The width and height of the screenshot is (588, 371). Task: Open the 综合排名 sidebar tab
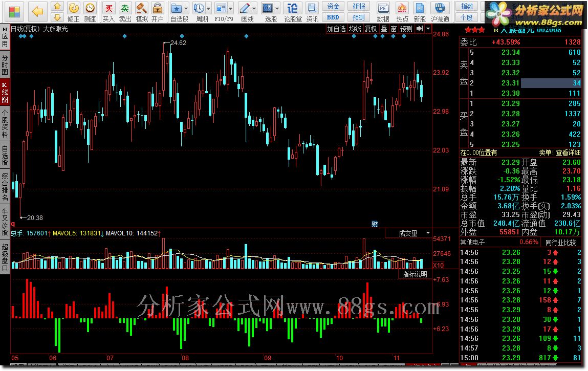click(5, 187)
